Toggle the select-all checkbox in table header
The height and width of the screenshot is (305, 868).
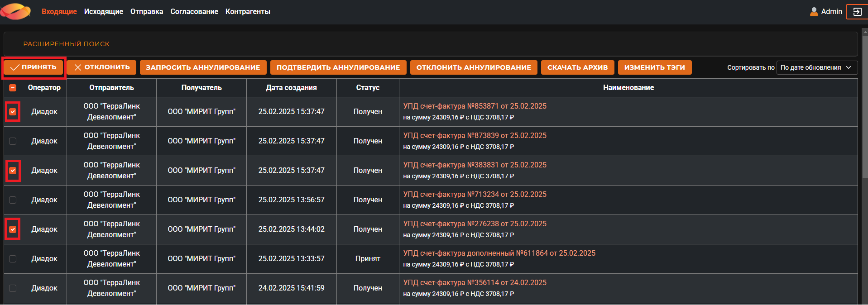pyautogui.click(x=13, y=88)
